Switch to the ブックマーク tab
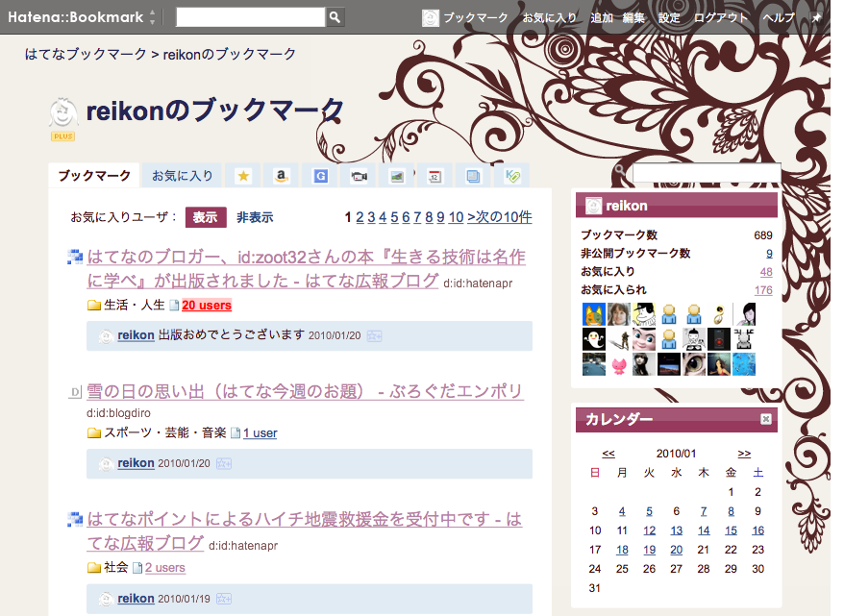This screenshot has width=844, height=616. [x=94, y=176]
